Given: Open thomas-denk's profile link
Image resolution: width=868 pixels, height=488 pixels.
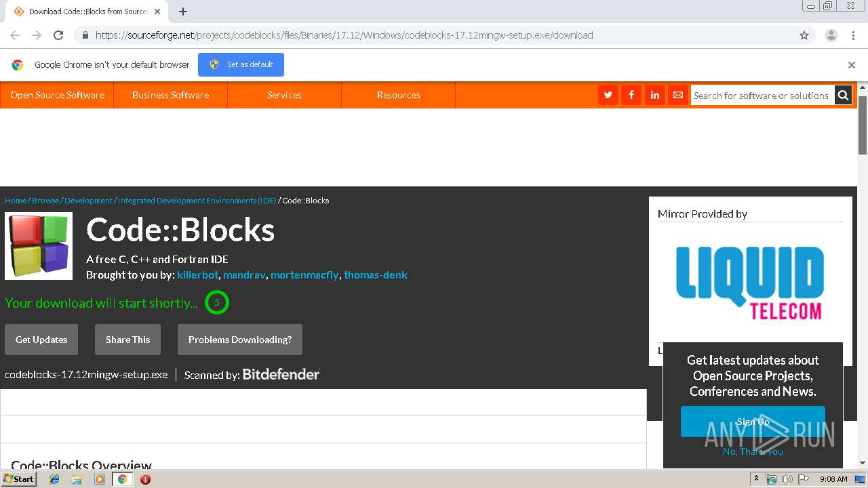Looking at the screenshot, I should 376,274.
